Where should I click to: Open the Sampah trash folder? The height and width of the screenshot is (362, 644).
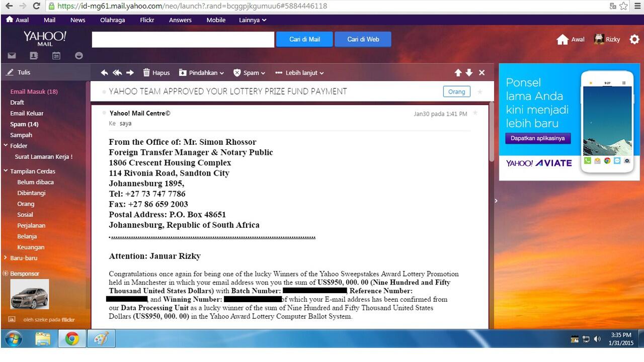(21, 135)
